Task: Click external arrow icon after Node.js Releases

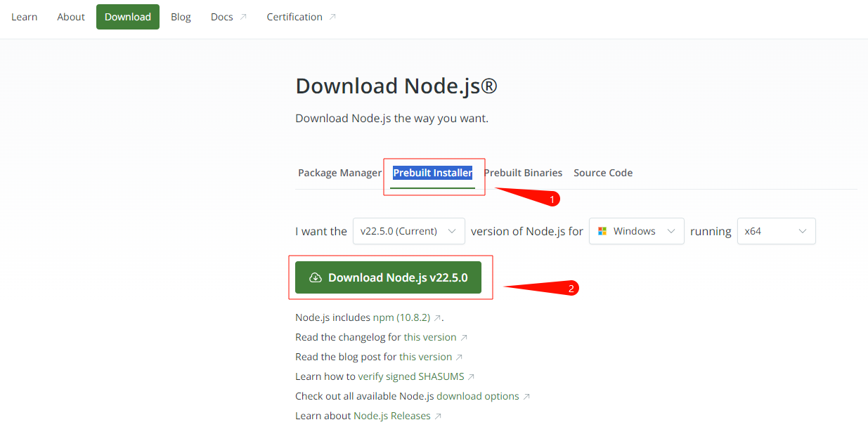Action: (x=438, y=416)
